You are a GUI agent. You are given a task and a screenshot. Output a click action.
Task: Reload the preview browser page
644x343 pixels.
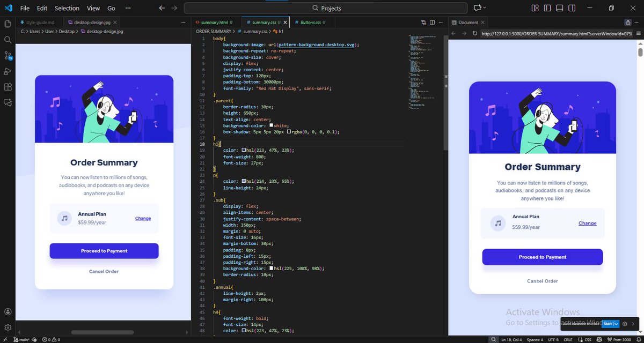pyautogui.click(x=475, y=33)
